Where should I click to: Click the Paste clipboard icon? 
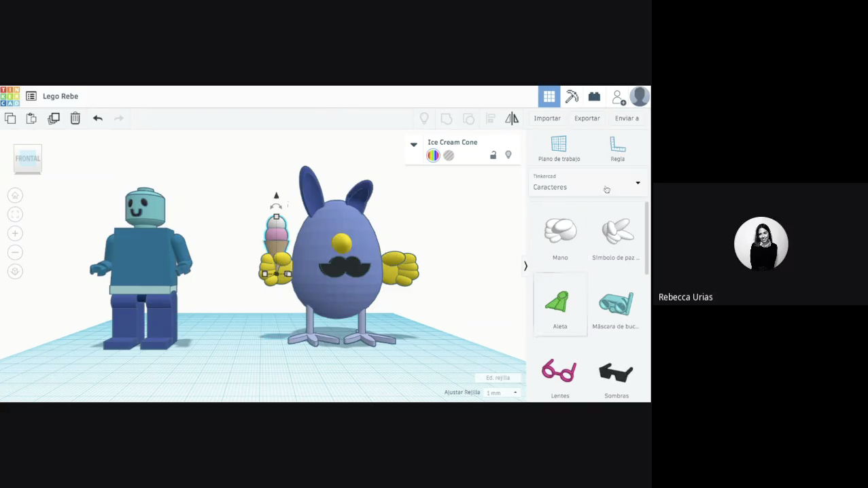tap(31, 118)
